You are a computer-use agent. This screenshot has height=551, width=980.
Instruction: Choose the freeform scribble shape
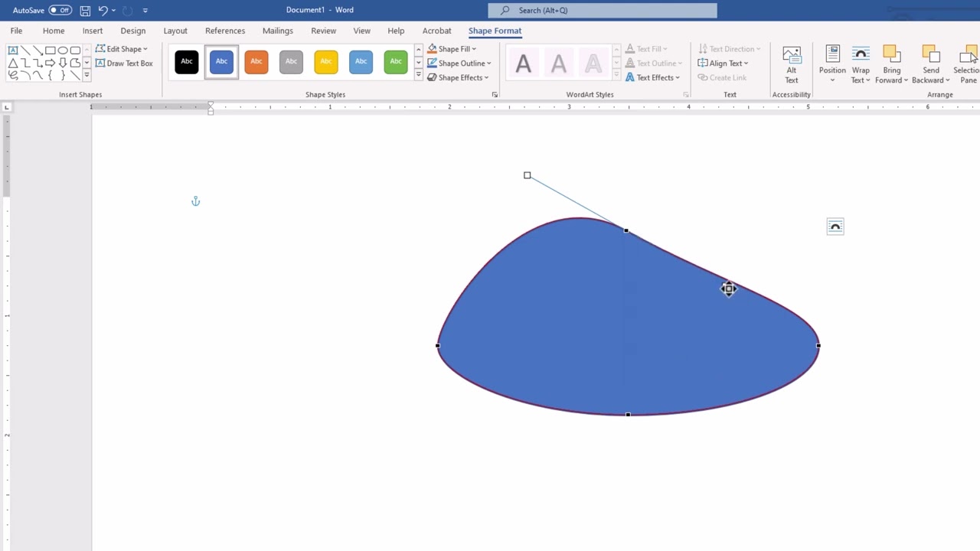coord(13,75)
